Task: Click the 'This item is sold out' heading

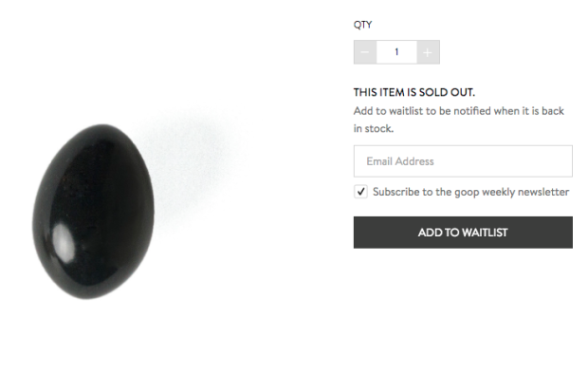Action: pyautogui.click(x=414, y=92)
